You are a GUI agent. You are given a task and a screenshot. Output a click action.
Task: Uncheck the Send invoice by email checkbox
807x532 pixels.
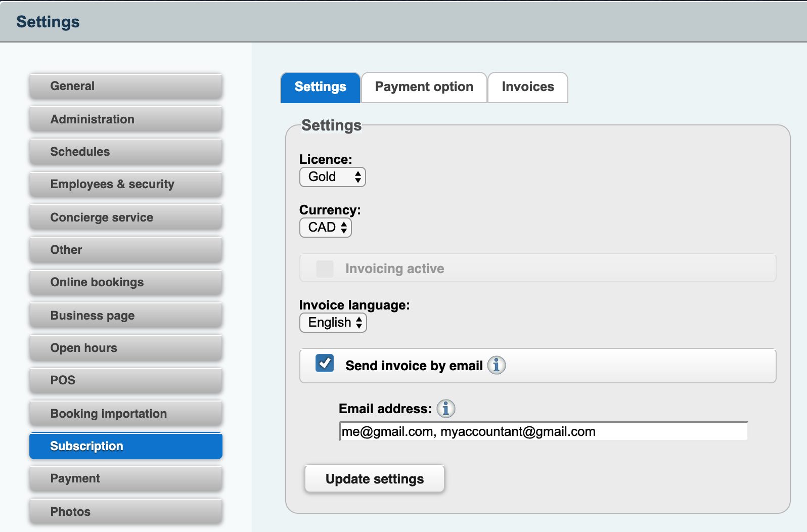pyautogui.click(x=325, y=363)
